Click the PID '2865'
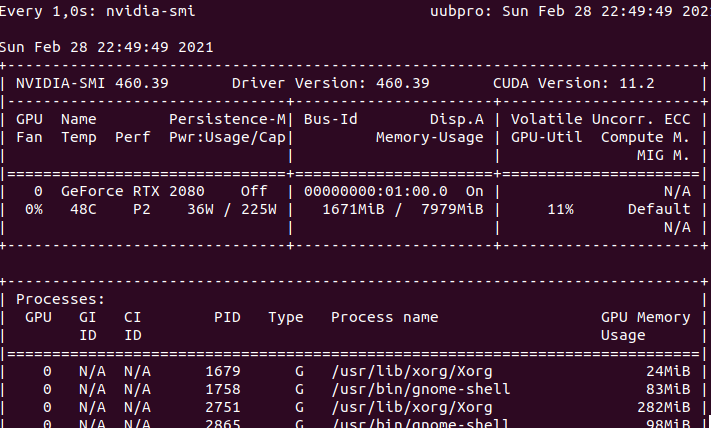711x428 pixels. point(223,424)
